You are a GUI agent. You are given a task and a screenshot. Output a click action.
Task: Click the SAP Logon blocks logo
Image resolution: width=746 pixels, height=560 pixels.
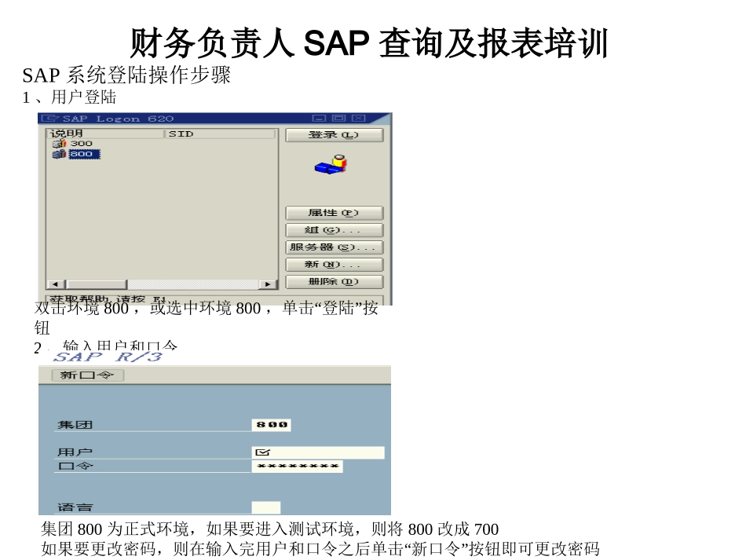[x=331, y=165]
